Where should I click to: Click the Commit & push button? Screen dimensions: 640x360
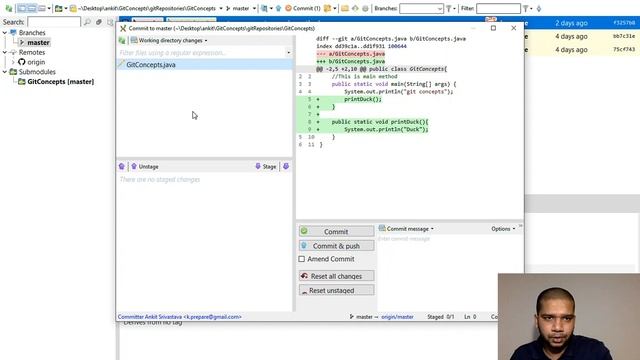pos(336,246)
